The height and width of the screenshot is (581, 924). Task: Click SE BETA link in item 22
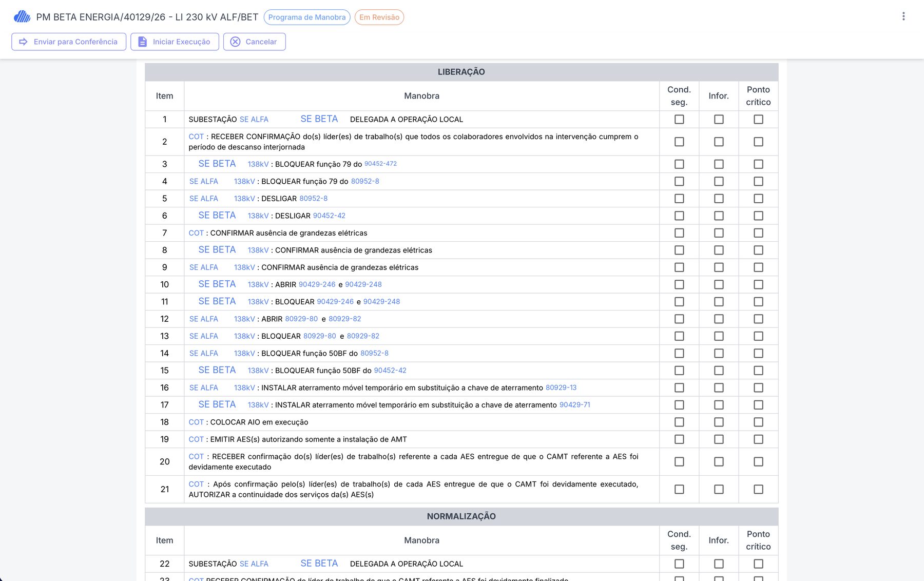(319, 564)
